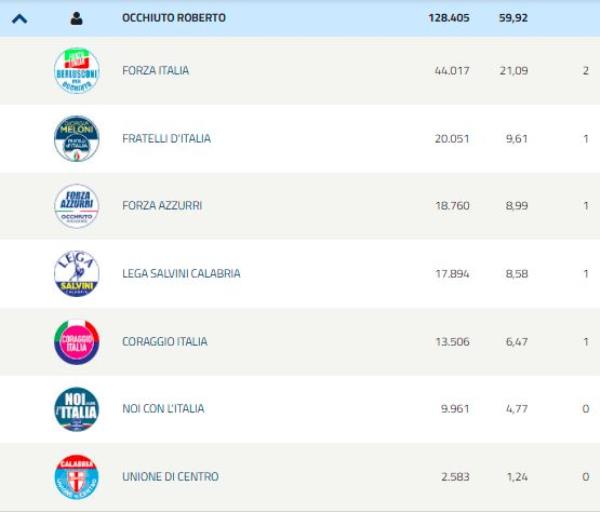Select the OCCHIUTO ROBERTO candidate name
Screen dimensions: 600x512
click(x=173, y=18)
